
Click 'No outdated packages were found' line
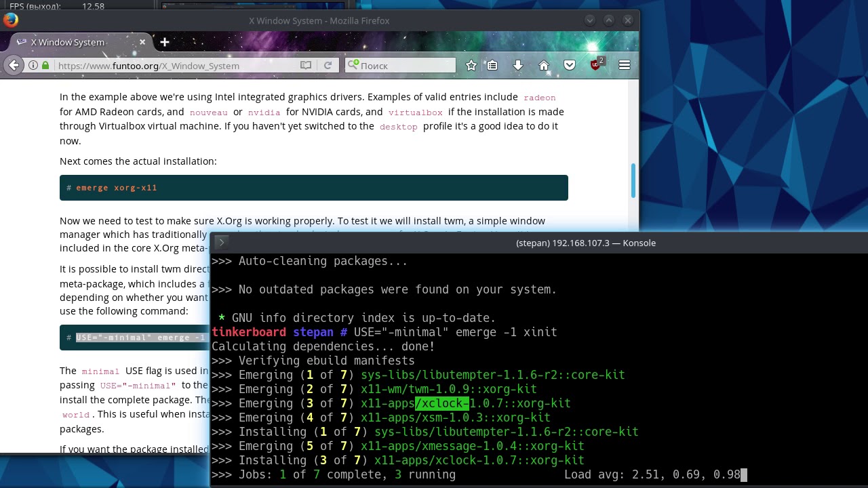click(384, 289)
